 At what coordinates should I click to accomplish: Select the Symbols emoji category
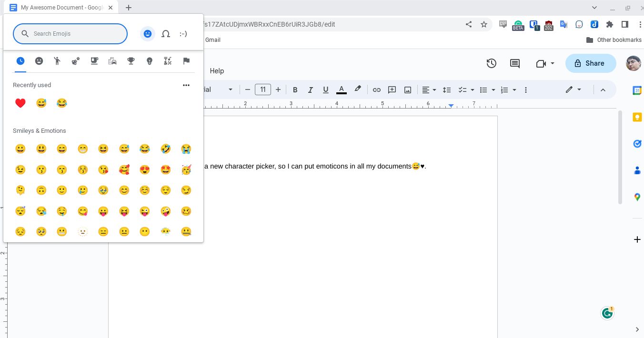click(x=167, y=61)
